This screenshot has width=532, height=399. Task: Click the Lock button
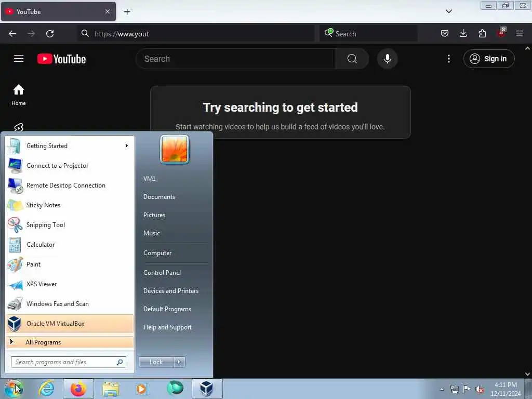tap(156, 362)
